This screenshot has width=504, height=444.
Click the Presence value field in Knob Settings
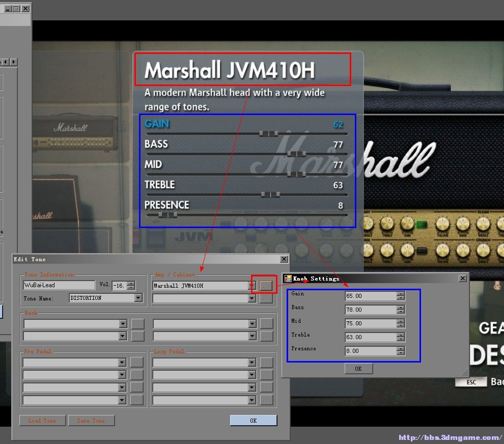coord(371,351)
